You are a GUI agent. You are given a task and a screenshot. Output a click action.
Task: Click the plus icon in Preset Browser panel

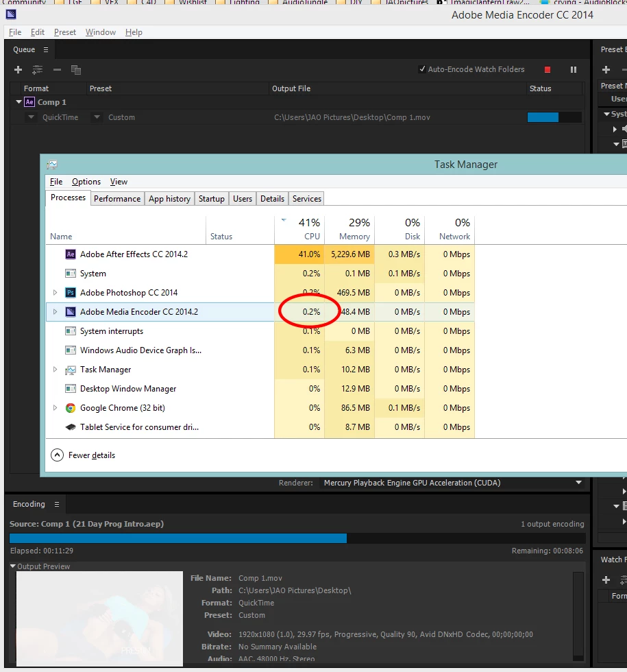pyautogui.click(x=606, y=69)
